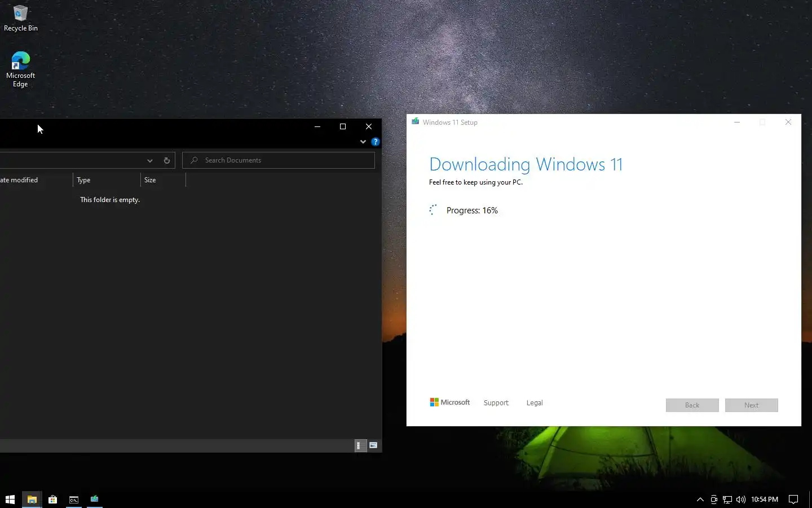
Task: Minimize the File Explorer window
Action: click(317, 126)
